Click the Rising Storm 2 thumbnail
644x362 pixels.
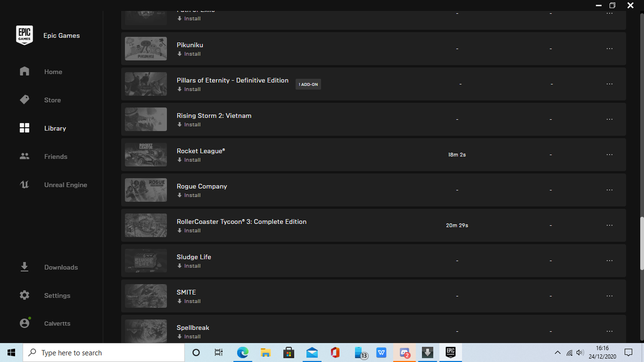146,119
